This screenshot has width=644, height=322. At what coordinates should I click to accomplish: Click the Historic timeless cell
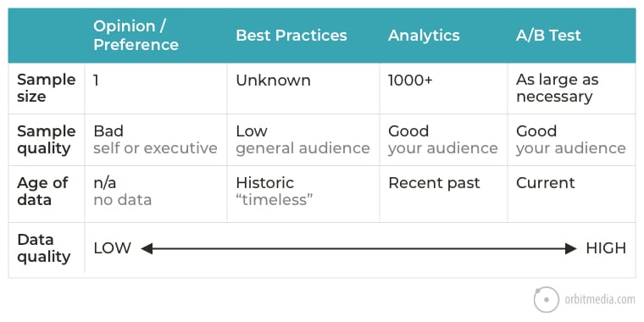275,192
